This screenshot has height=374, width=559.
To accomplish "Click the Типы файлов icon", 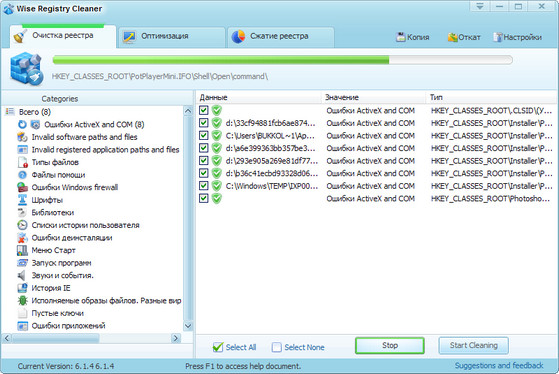I will (22, 162).
